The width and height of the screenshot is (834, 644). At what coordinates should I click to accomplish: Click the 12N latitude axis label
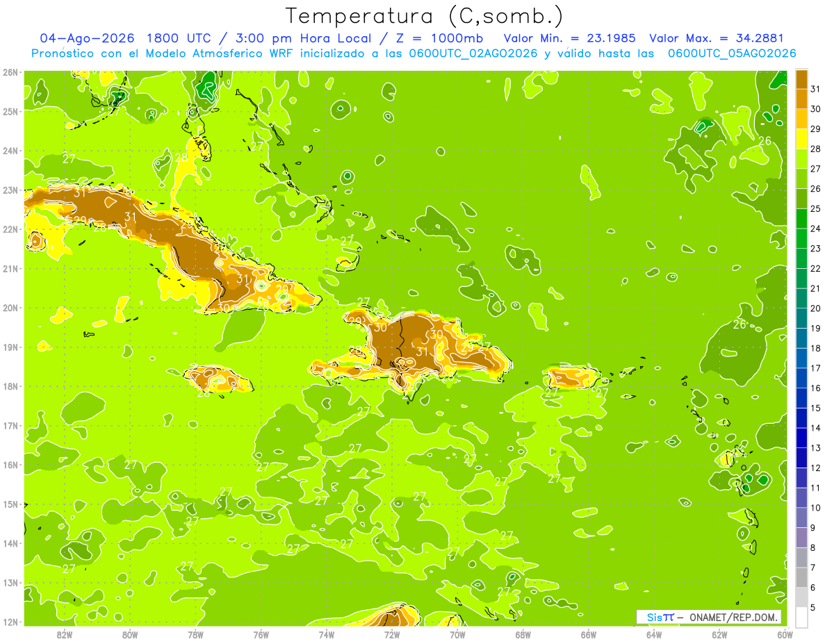[10, 622]
